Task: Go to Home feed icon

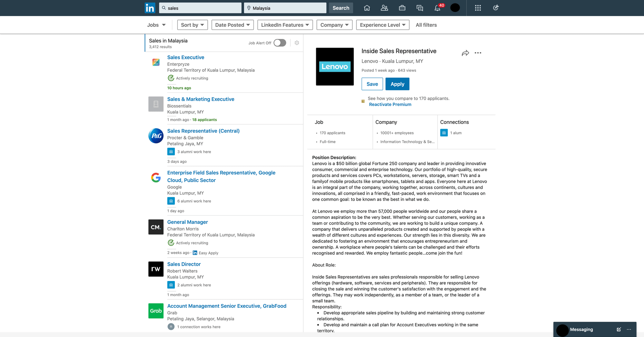Action: (367, 8)
